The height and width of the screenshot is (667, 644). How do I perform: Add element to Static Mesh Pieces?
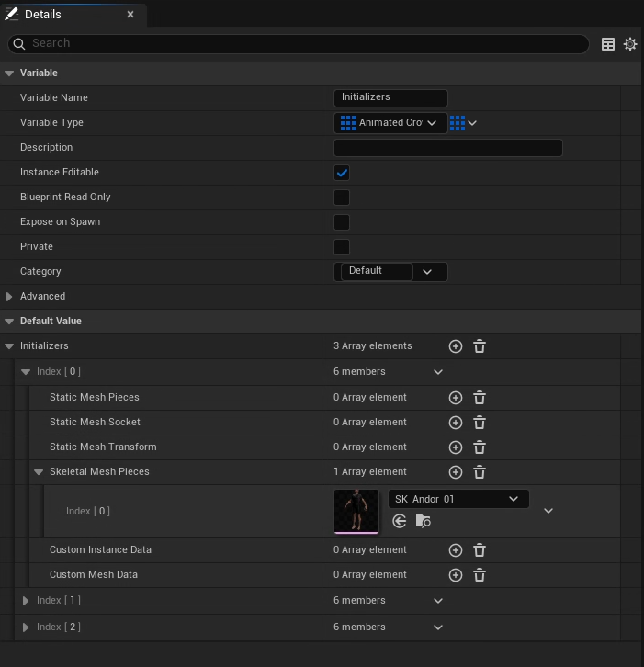click(x=455, y=398)
